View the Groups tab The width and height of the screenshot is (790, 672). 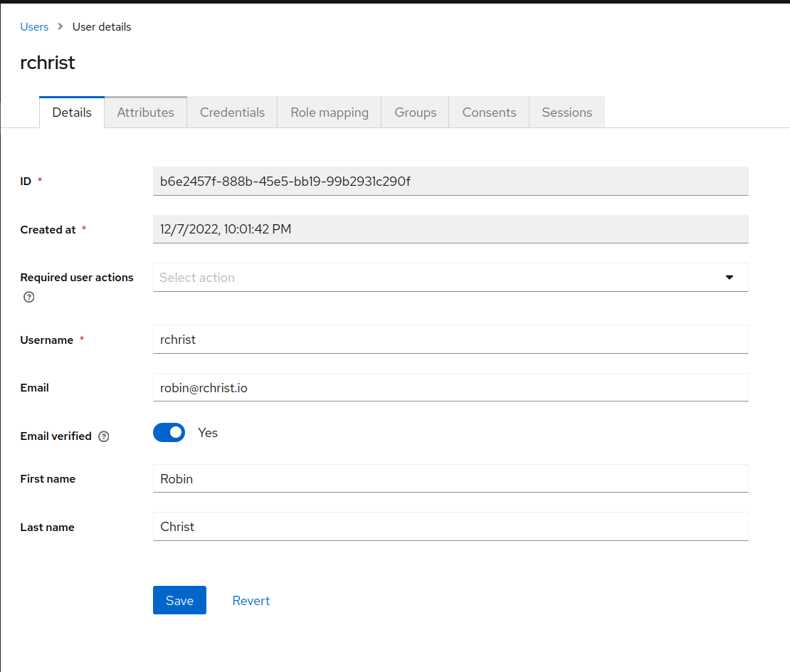tap(415, 112)
